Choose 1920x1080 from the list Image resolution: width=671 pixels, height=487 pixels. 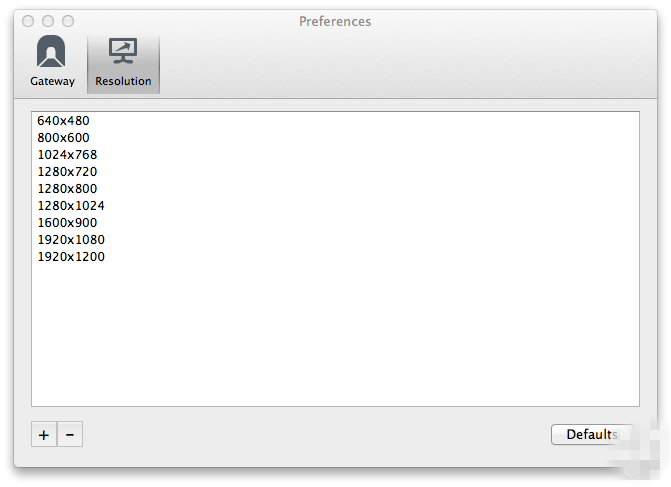(x=71, y=240)
